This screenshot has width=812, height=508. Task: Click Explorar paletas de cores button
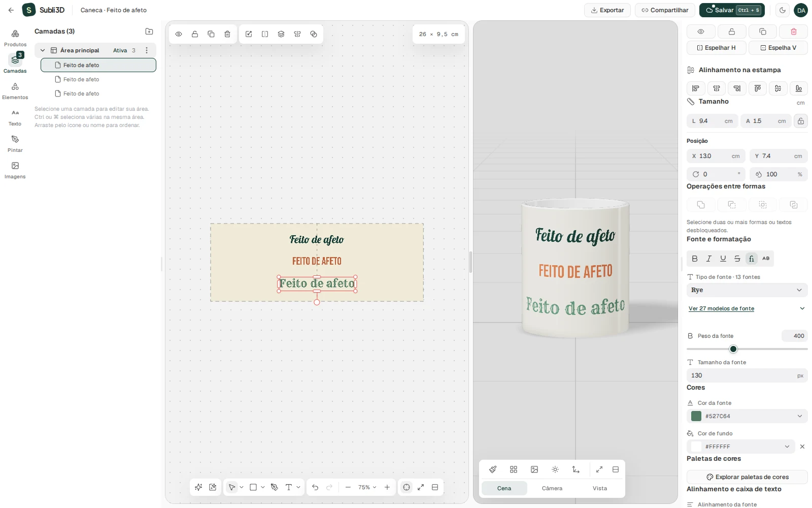click(x=747, y=477)
